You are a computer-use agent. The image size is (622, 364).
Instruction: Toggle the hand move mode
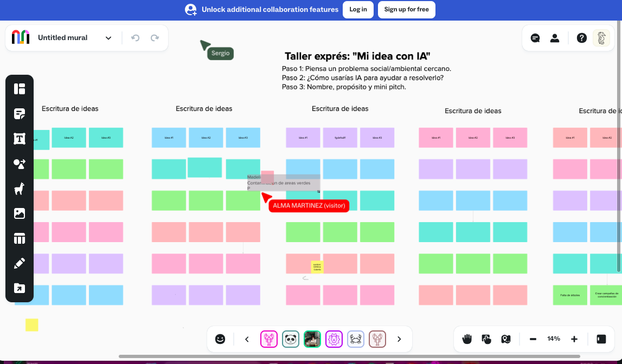point(467,339)
